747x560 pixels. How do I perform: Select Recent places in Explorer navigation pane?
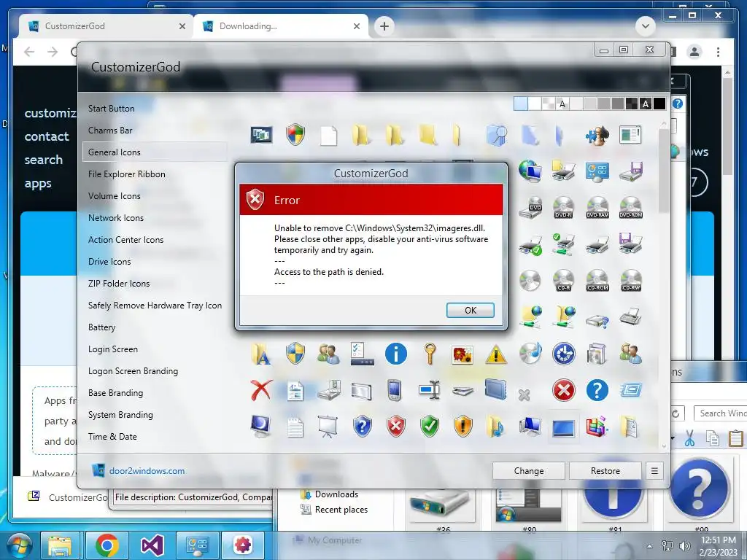[x=341, y=510]
